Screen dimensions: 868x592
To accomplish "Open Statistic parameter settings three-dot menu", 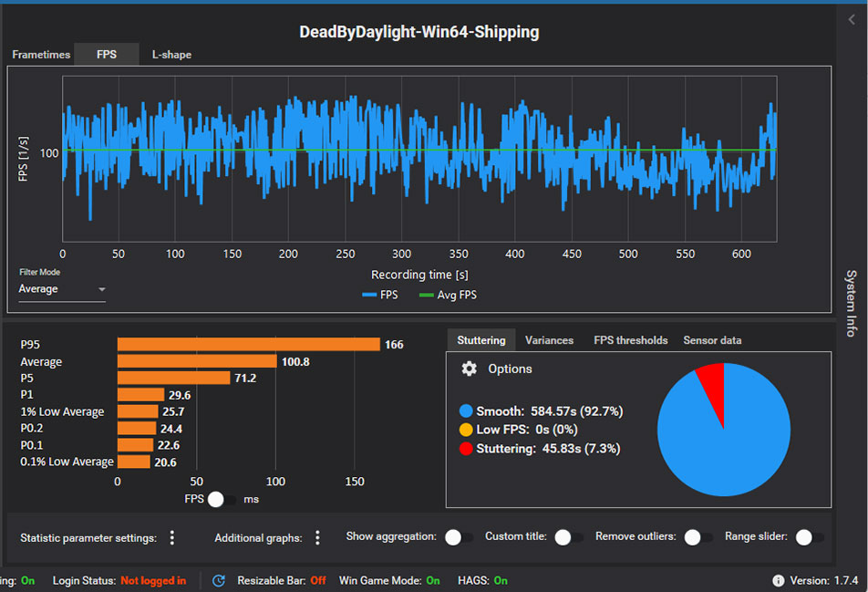I will pos(171,538).
